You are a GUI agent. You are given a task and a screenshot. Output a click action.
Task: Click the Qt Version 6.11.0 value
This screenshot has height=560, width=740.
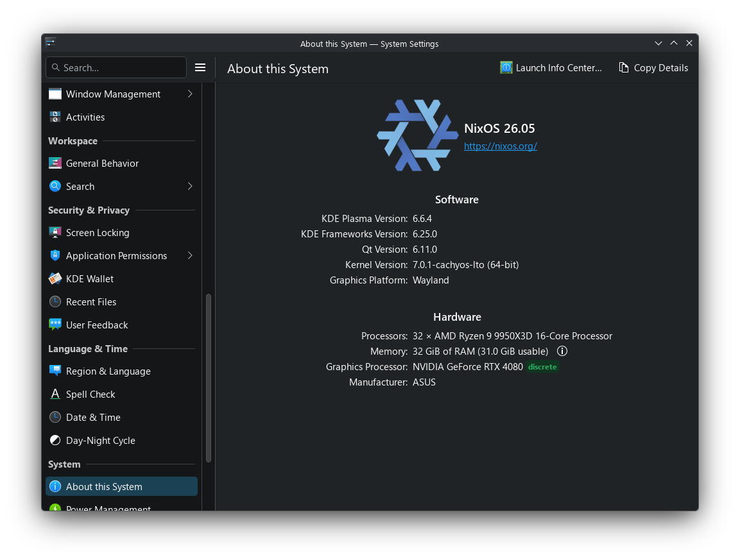pyautogui.click(x=425, y=249)
